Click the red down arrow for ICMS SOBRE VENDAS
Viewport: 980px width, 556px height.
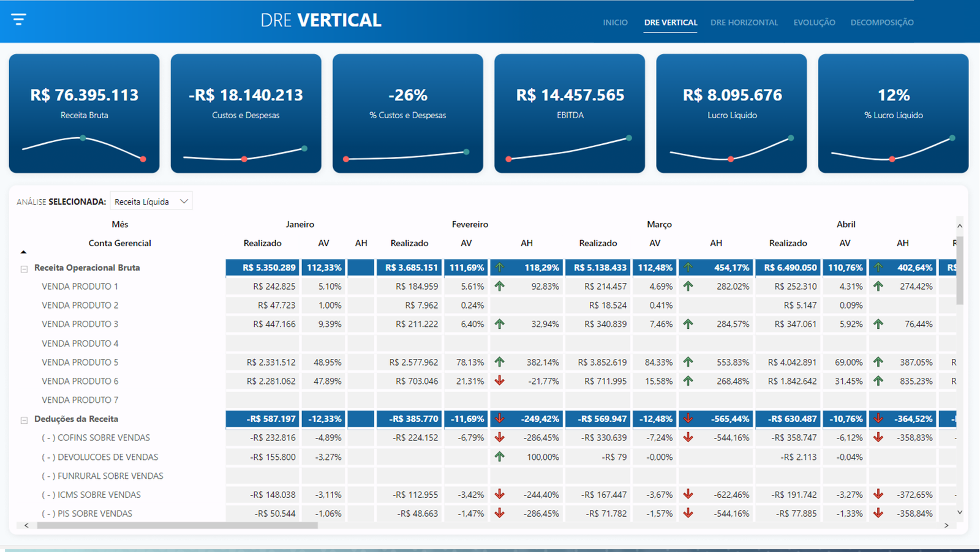point(500,494)
